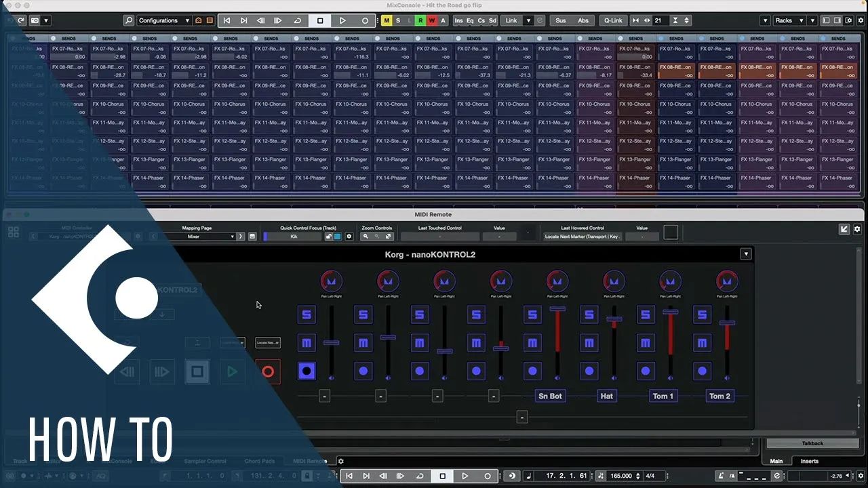Click the Pan knob above Tom 2

727,281
